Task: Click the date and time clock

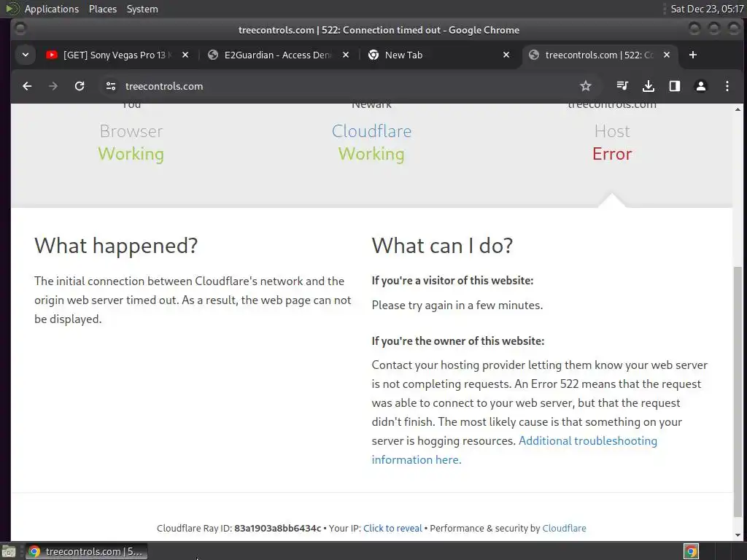Action: [x=707, y=9]
